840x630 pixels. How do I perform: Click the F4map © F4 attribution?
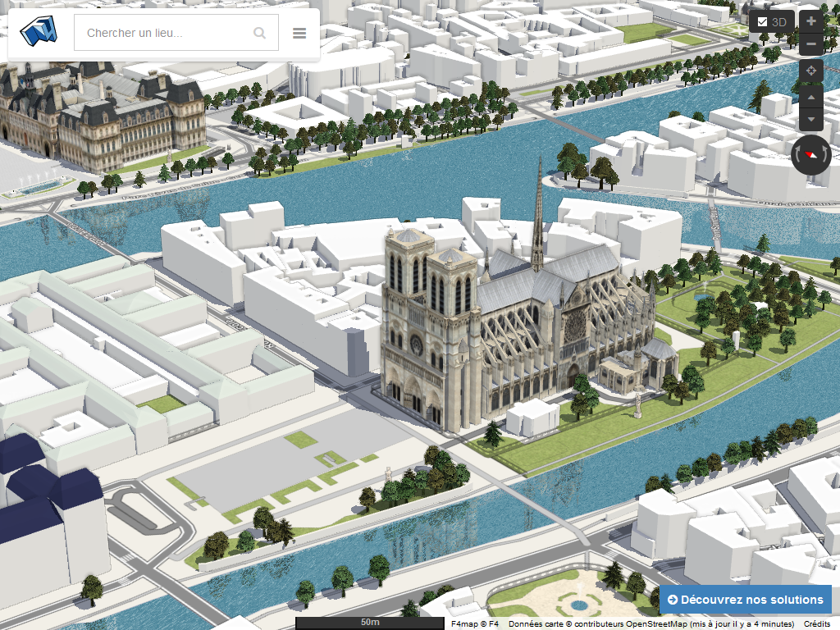[474, 623]
